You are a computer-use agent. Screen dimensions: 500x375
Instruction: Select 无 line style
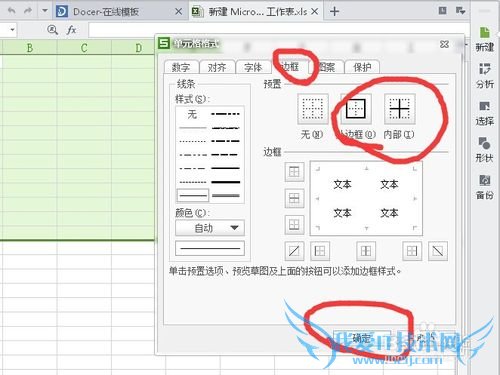[193, 114]
